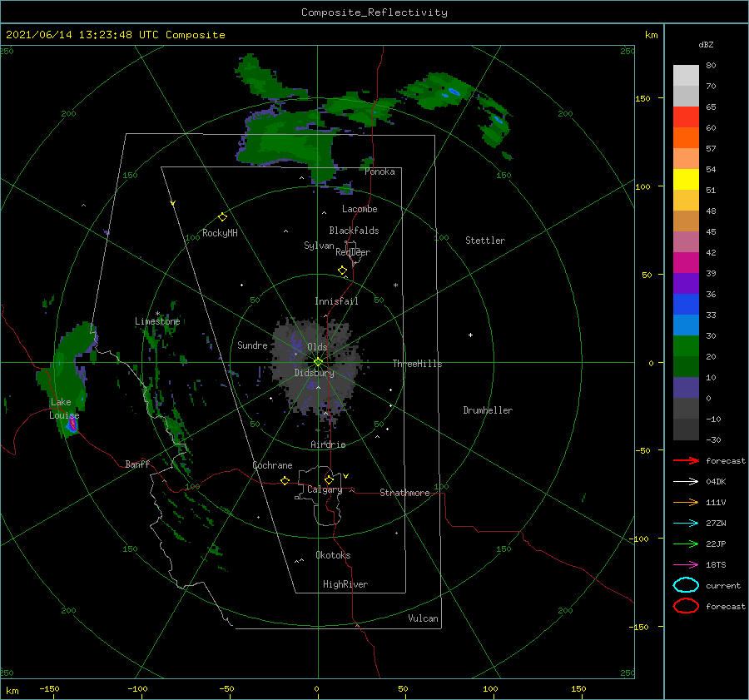Click the Stettler label
749x700 pixels.
click(485, 241)
